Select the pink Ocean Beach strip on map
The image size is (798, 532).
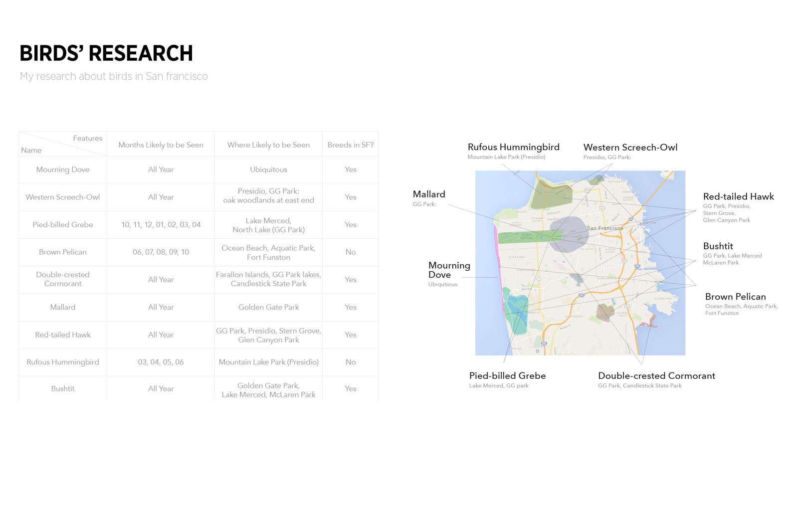click(x=497, y=264)
